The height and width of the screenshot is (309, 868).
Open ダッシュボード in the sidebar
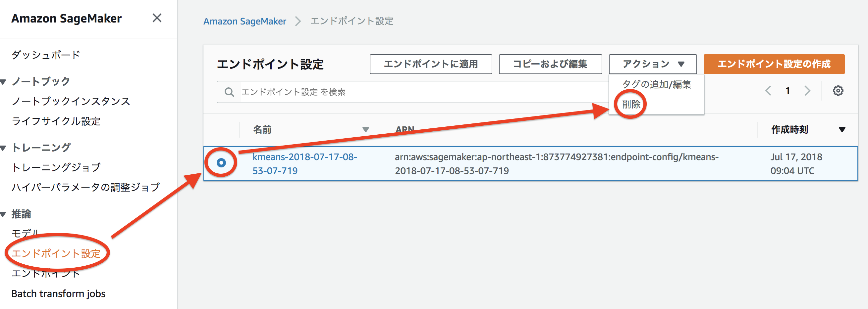coord(46,55)
